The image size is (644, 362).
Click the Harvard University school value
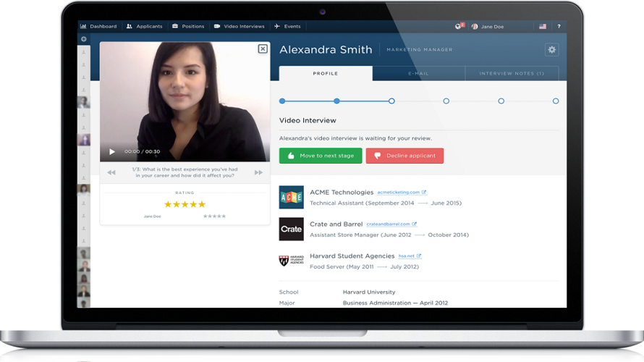click(369, 292)
